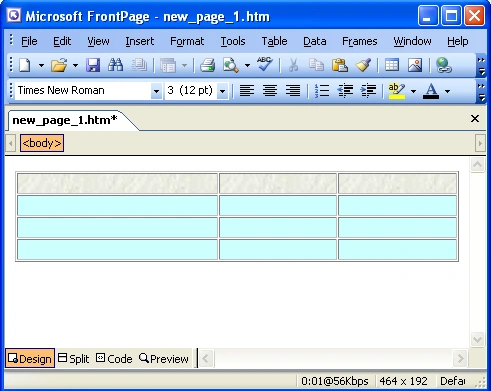491x391 pixels.
Task: Open the Insert menu
Action: (x=140, y=41)
